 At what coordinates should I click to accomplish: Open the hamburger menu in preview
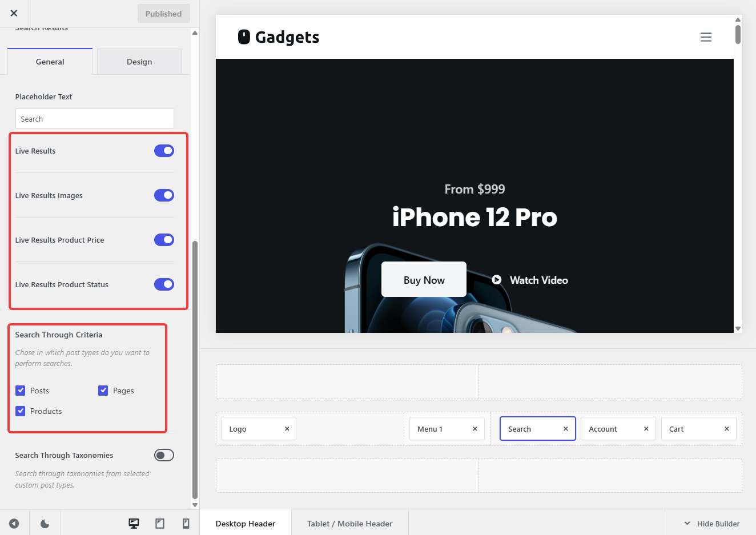point(706,37)
